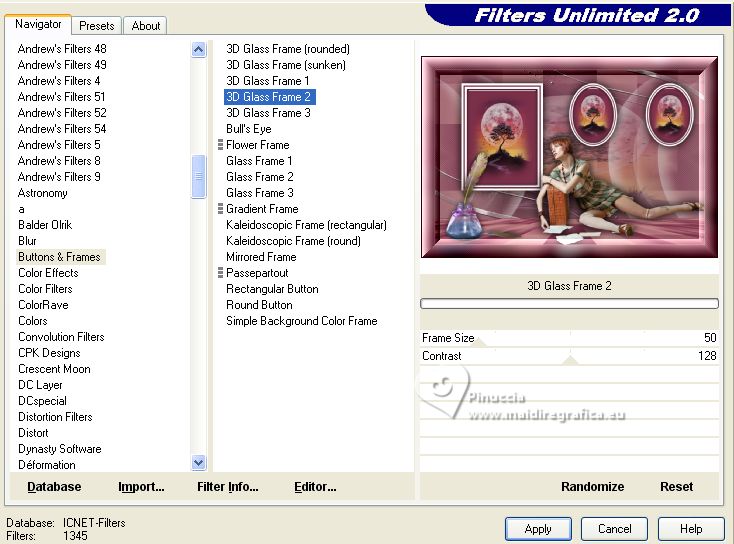Open the Navigator tab

38,24
